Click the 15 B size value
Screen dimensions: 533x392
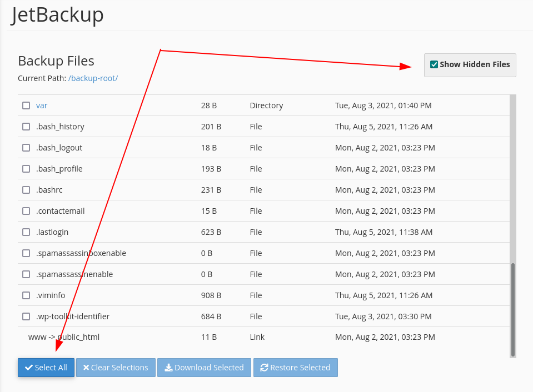click(209, 211)
